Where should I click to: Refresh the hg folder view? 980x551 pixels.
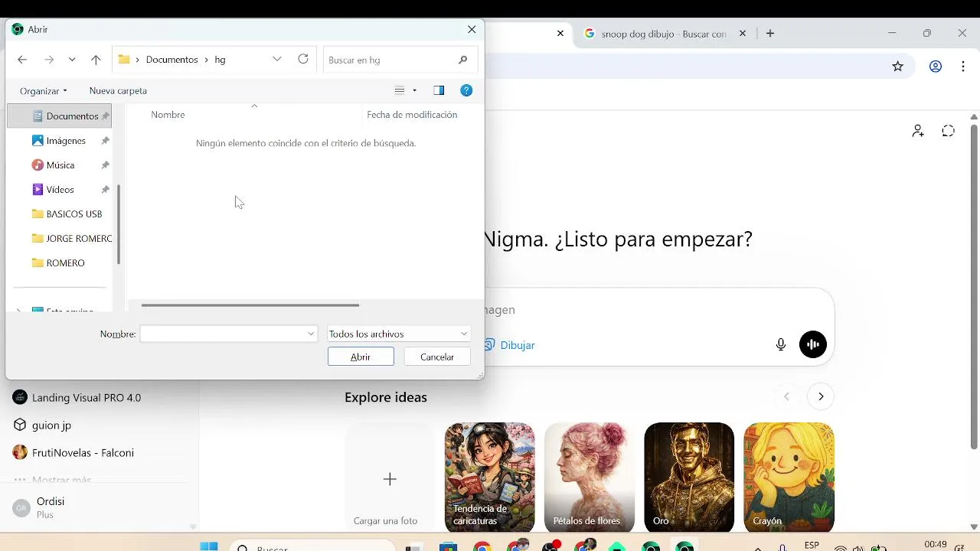pos(303,59)
